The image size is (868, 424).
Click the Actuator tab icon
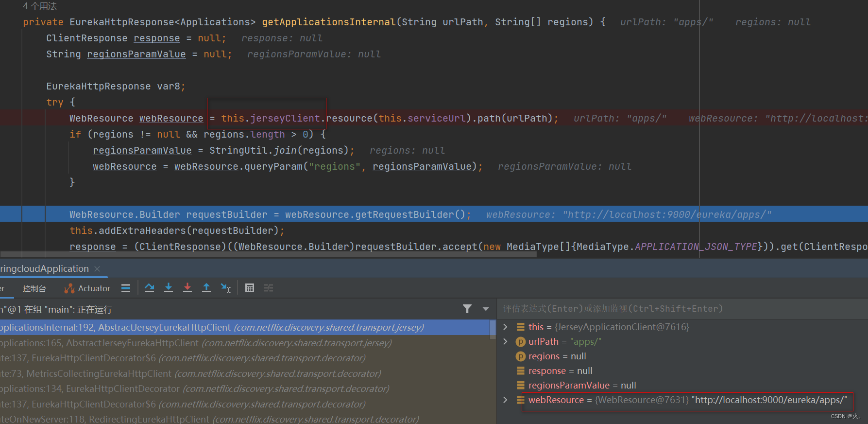(69, 288)
